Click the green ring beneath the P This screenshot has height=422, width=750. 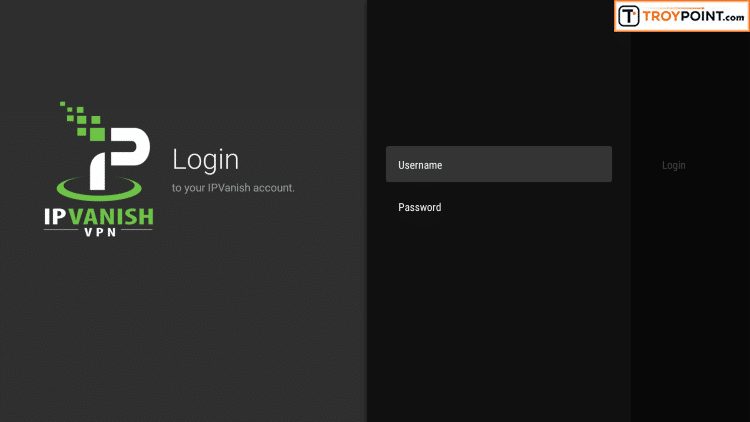pyautogui.click(x=99, y=190)
